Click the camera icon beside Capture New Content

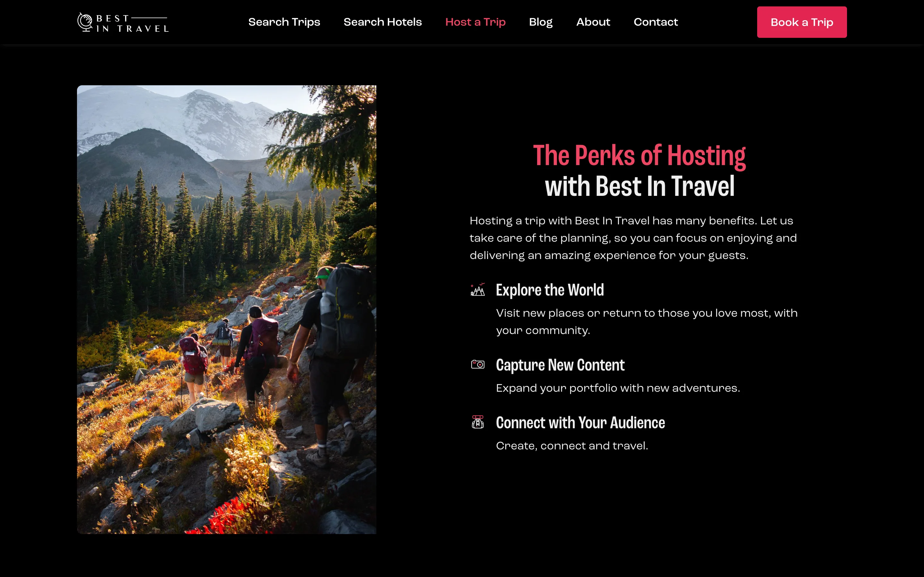pos(478,364)
